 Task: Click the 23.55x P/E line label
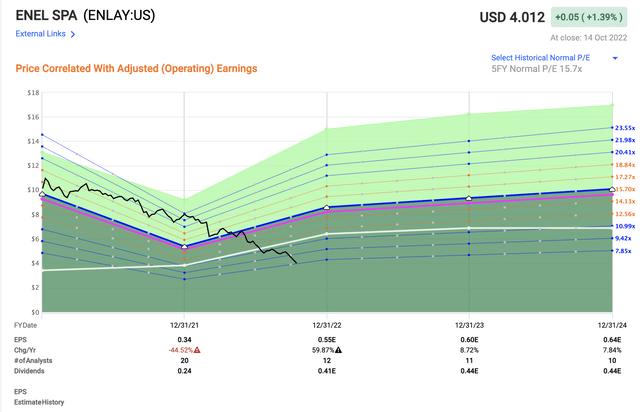(625, 128)
